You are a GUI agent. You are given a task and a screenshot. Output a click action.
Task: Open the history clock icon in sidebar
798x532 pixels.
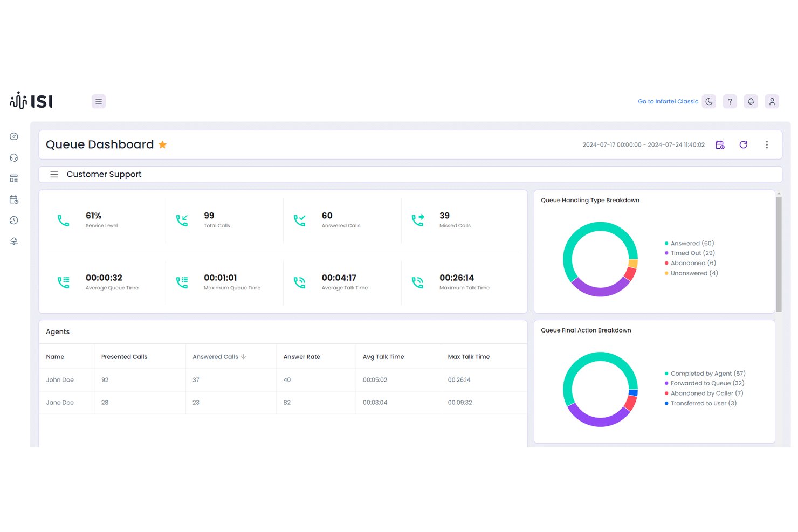[14, 220]
